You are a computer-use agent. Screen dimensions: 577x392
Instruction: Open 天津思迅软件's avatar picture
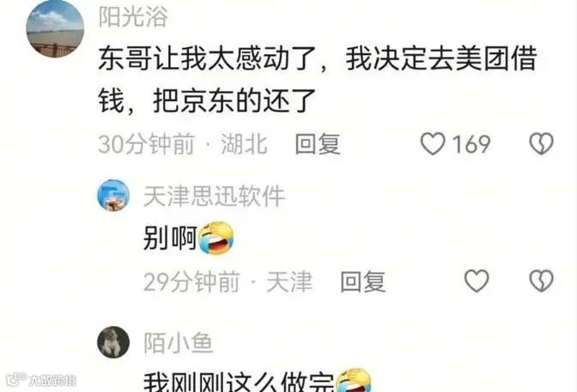[x=113, y=196]
